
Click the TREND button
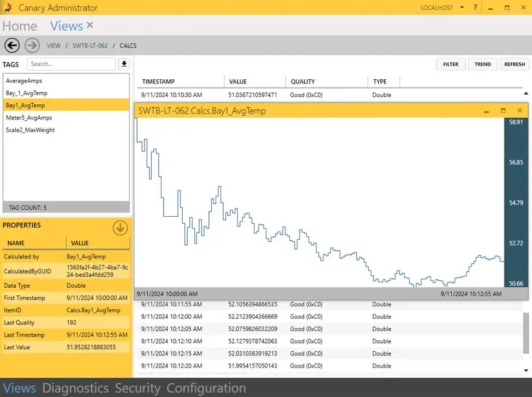pyautogui.click(x=482, y=64)
